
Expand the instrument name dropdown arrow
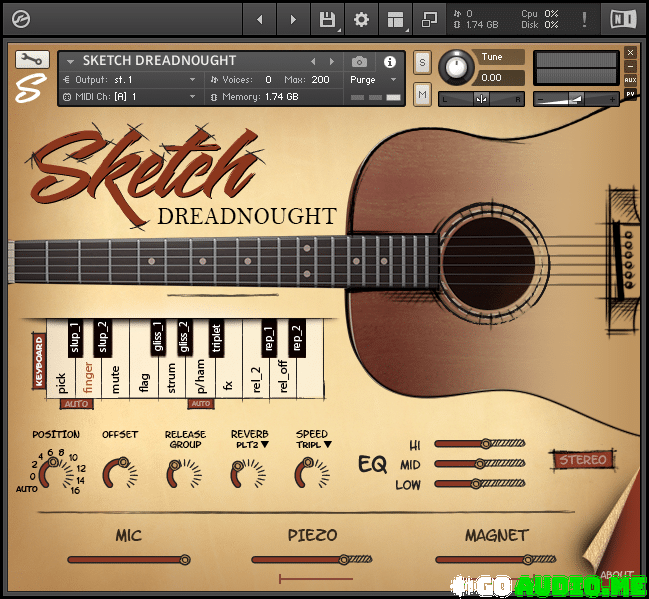pyautogui.click(x=70, y=62)
